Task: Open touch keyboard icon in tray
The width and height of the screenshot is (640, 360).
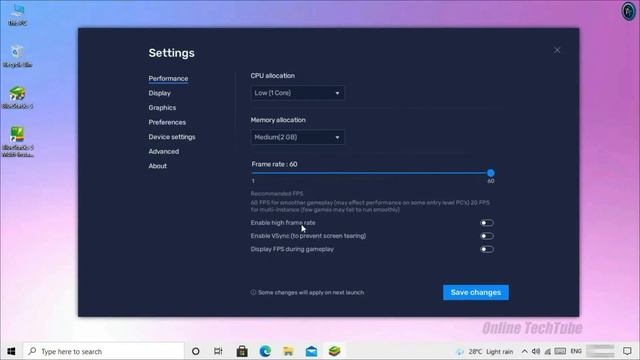Action: point(560,351)
